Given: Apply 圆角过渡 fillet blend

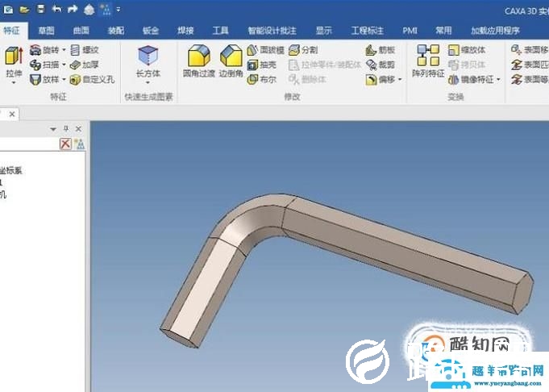Looking at the screenshot, I should click(x=199, y=61).
